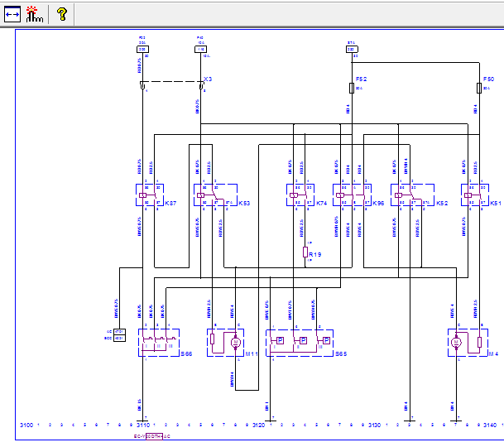Click the pointing hand hotspot toolbar icon
Screen dimensions: 504x447
tap(35, 14)
